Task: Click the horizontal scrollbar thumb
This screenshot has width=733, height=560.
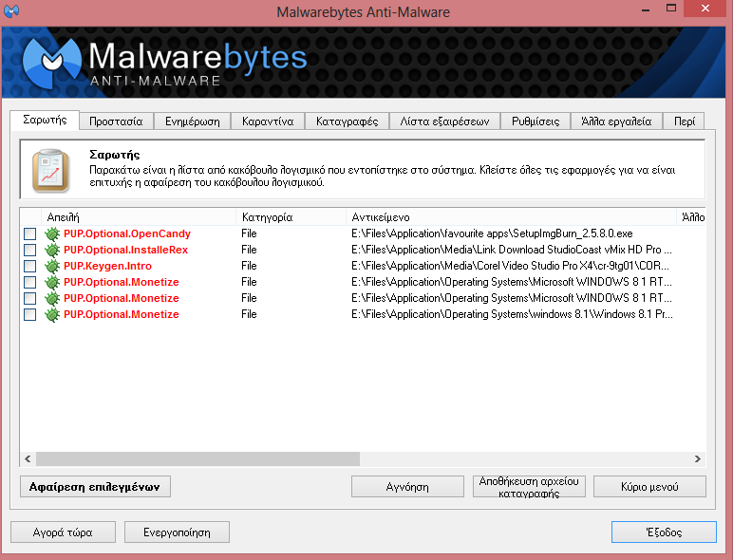Action: tap(197, 459)
